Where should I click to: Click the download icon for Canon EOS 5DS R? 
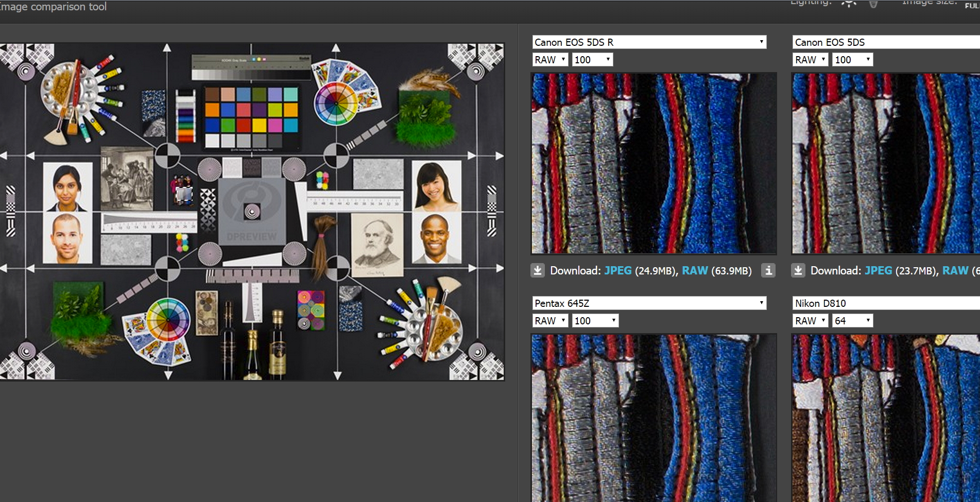pos(538,270)
